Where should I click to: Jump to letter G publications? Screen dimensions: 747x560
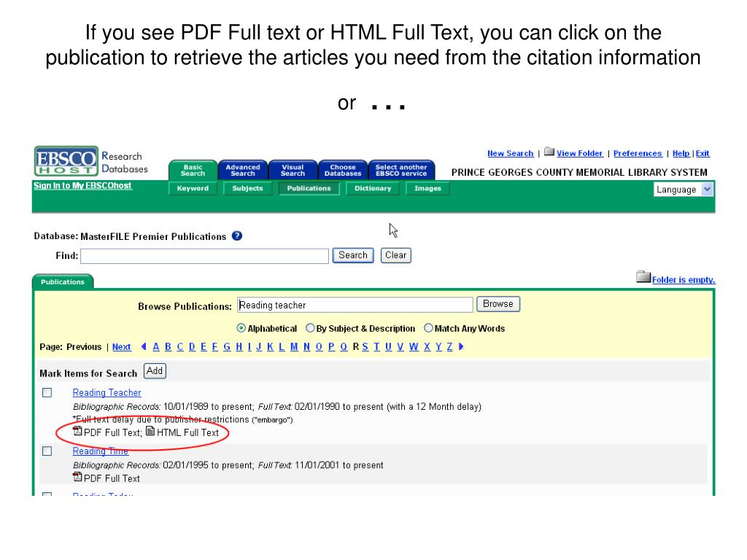227,346
